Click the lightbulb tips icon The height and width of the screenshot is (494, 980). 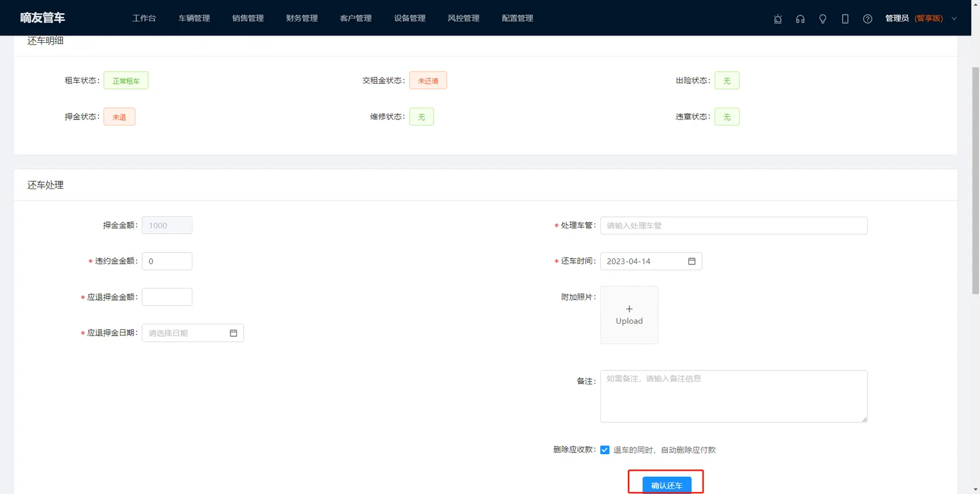point(823,19)
